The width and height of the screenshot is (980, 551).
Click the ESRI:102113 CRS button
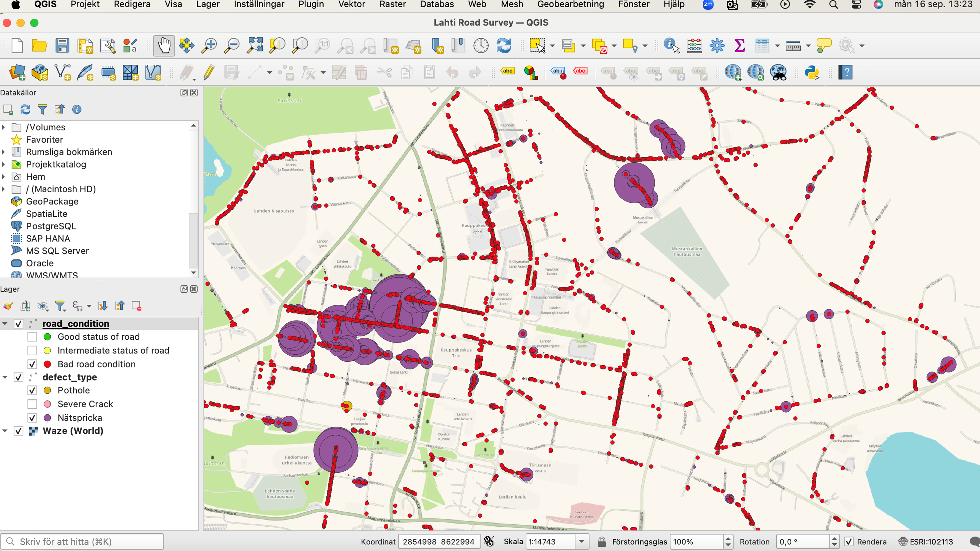point(926,541)
